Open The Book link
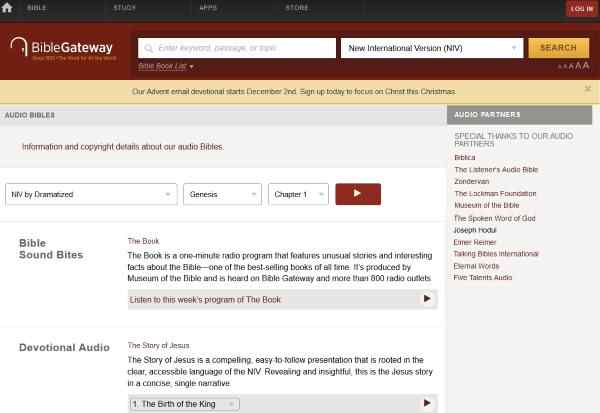Screen dimensions: 600x413 tap(143, 241)
